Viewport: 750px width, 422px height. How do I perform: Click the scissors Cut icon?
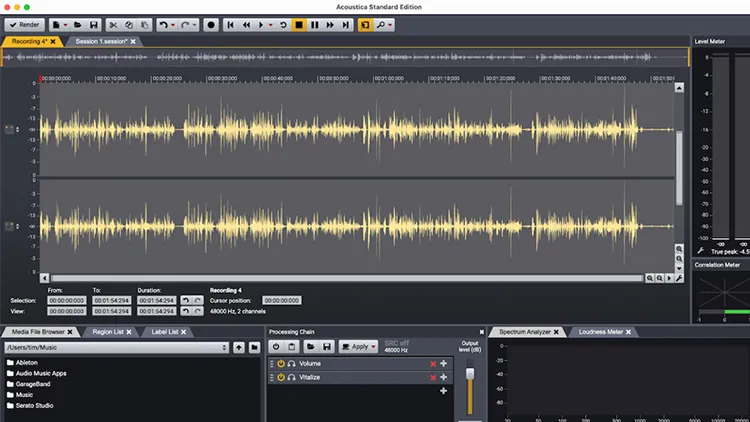click(112, 24)
